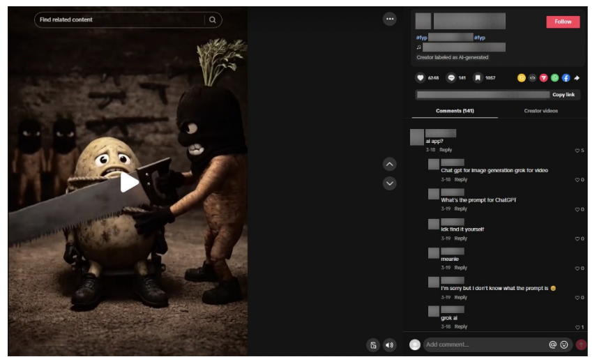597x364 pixels.
Task: Like the 'meanie' comment
Action: (x=579, y=268)
